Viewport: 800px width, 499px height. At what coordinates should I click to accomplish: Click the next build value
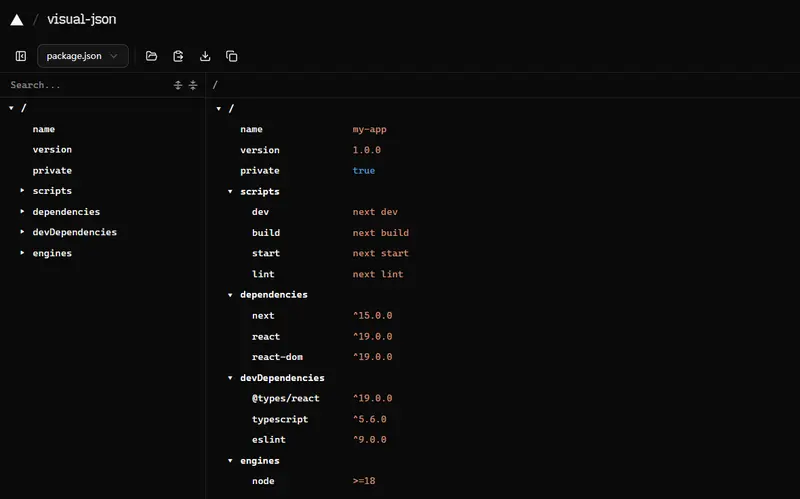[x=381, y=233]
